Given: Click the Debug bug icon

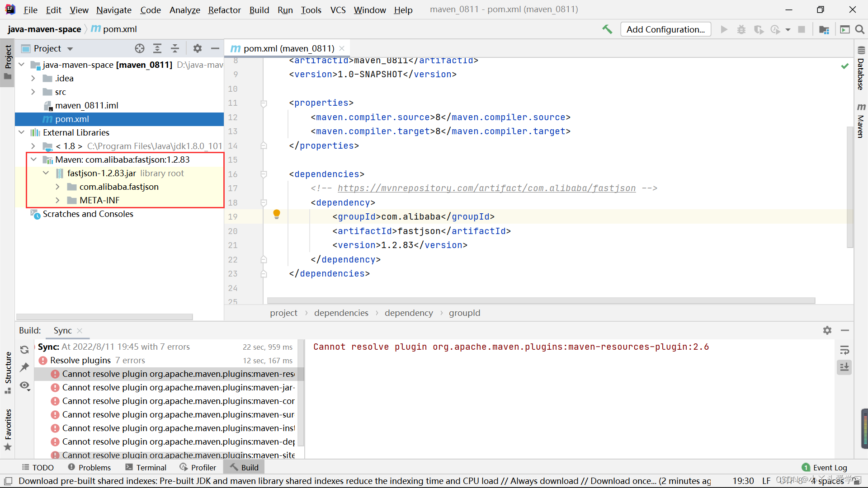Looking at the screenshot, I should 741,29.
